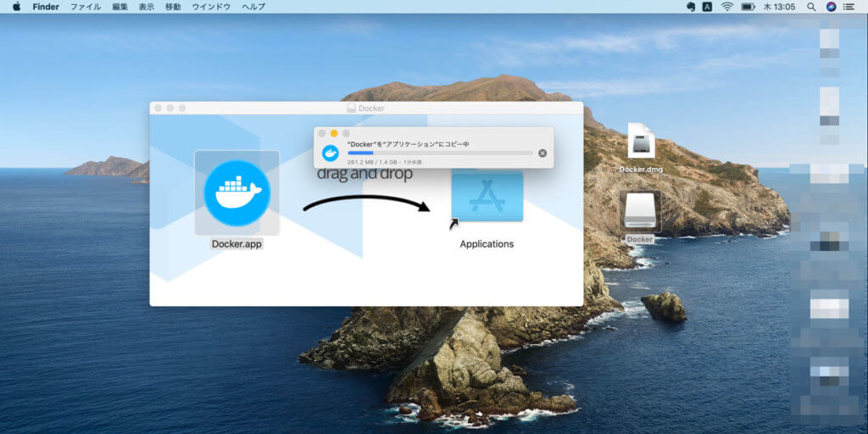Open the ファイル menu
Screen dimensions: 868x434
pos(85,7)
